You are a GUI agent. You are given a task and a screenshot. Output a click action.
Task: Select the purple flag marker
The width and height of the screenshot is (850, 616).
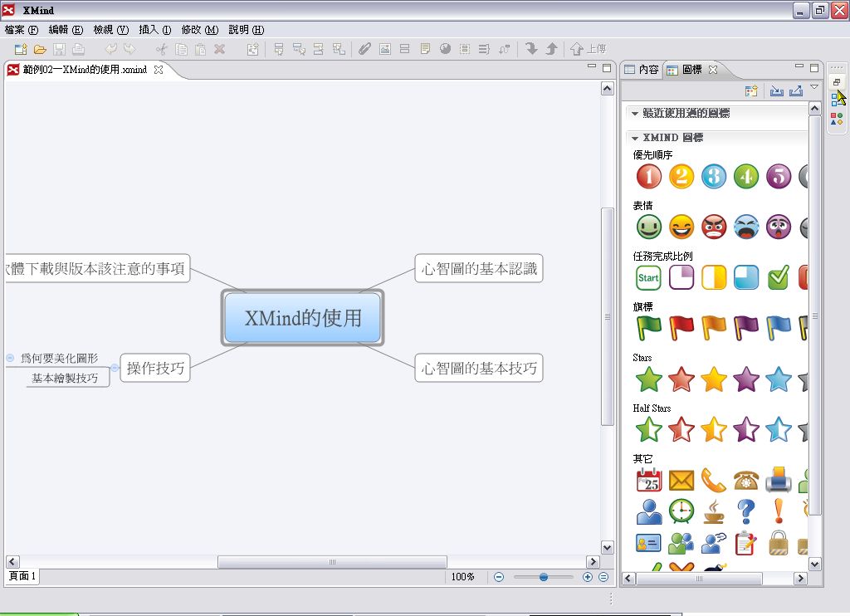pos(746,328)
